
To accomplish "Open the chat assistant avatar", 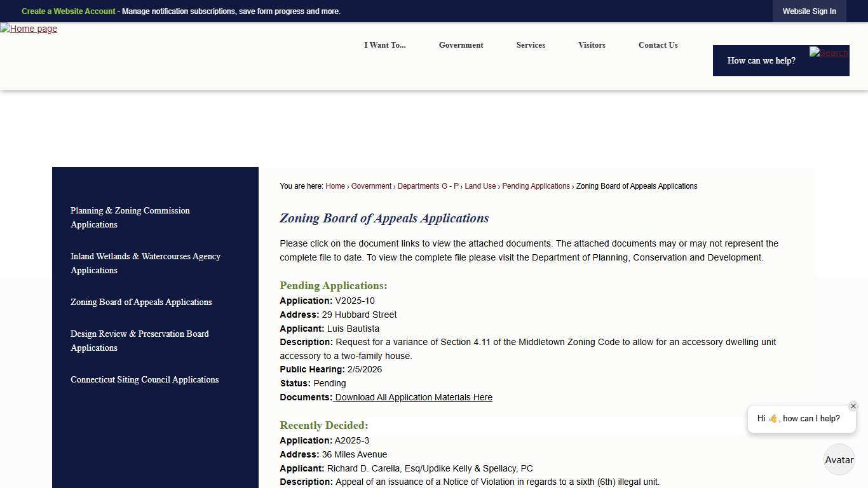I will 839,459.
